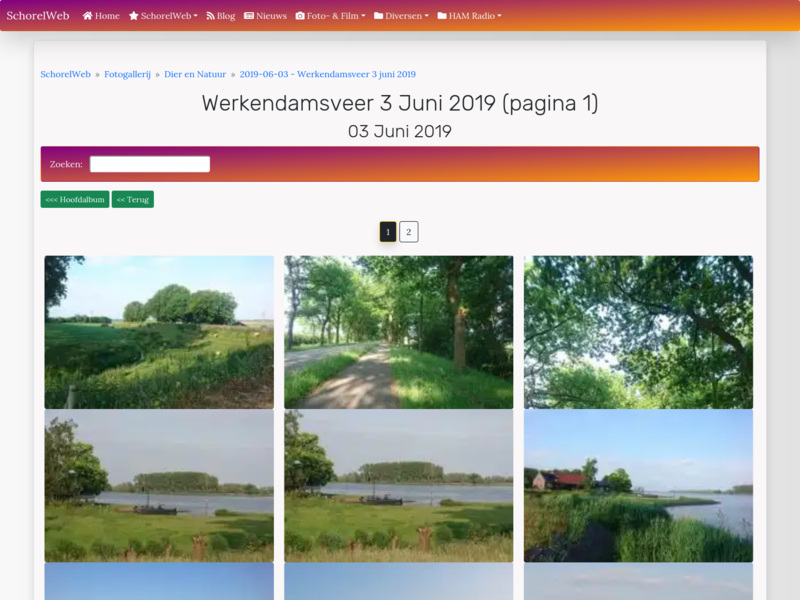Click the RSS icon beside Blog
The width and height of the screenshot is (800, 600).
pyautogui.click(x=210, y=16)
